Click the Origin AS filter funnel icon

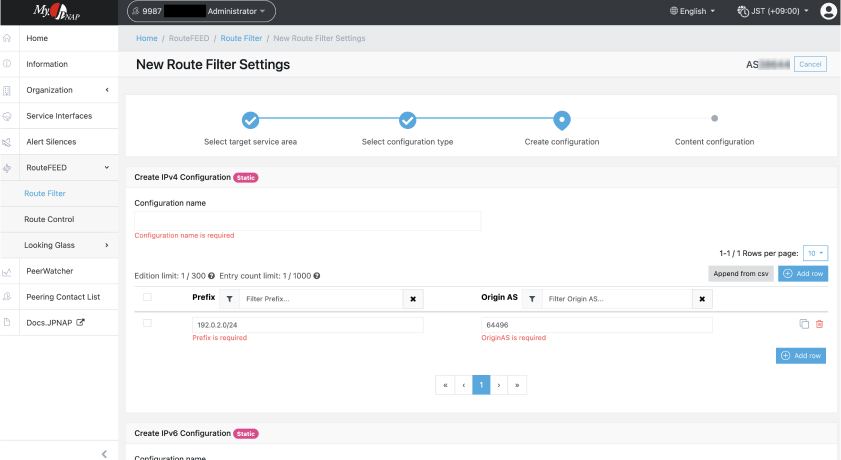click(x=532, y=298)
